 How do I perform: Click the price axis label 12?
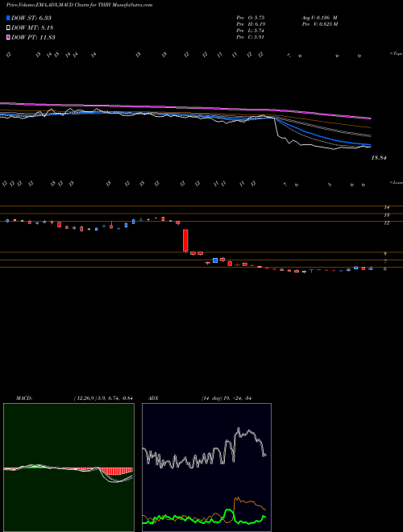pyautogui.click(x=386, y=223)
